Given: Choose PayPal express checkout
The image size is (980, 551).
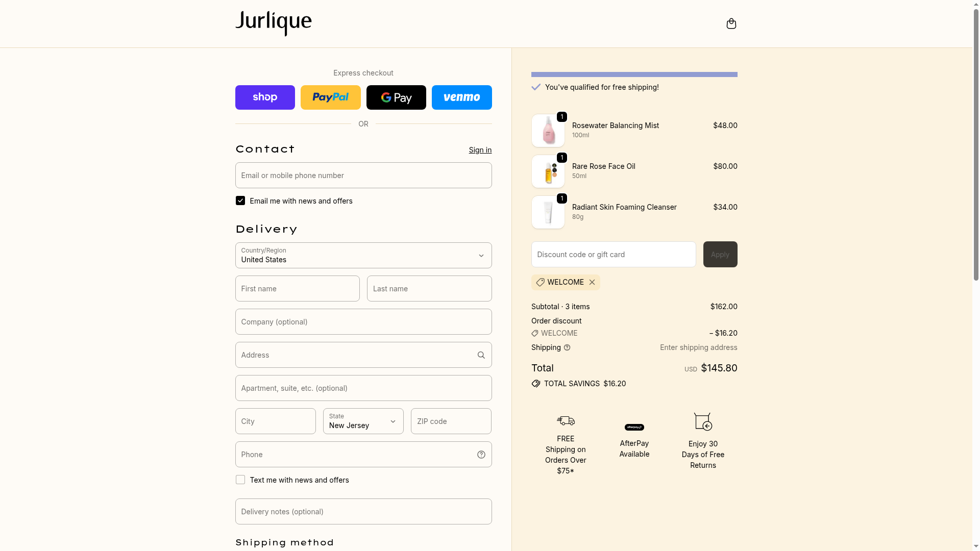Looking at the screenshot, I should tap(330, 97).
